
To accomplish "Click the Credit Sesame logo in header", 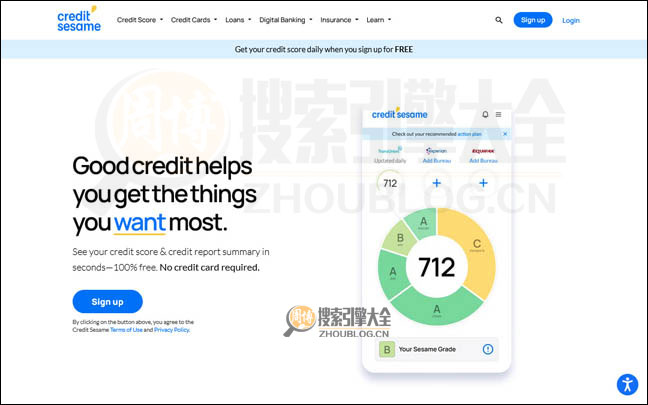I will point(79,19).
